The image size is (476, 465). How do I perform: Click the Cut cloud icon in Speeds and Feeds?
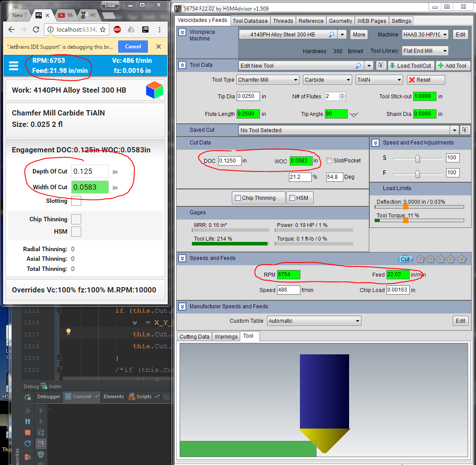405,259
